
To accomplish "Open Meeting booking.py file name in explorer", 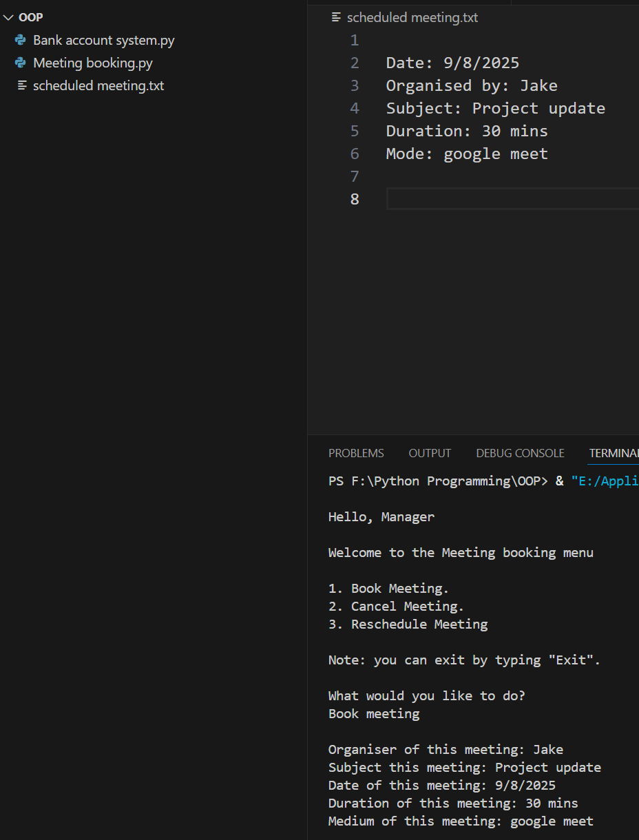I will tap(93, 63).
